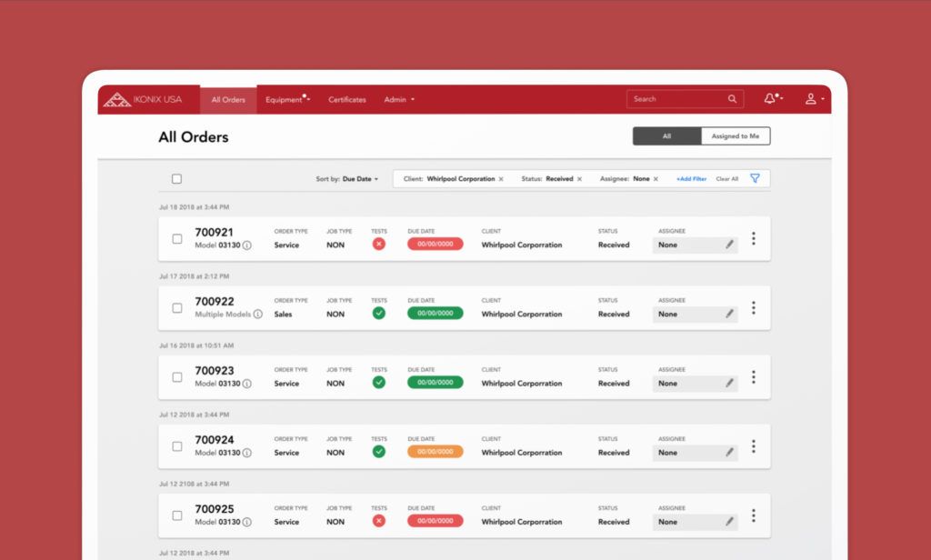This screenshot has height=560, width=931.
Task: Open order number 700925
Action: coord(215,509)
